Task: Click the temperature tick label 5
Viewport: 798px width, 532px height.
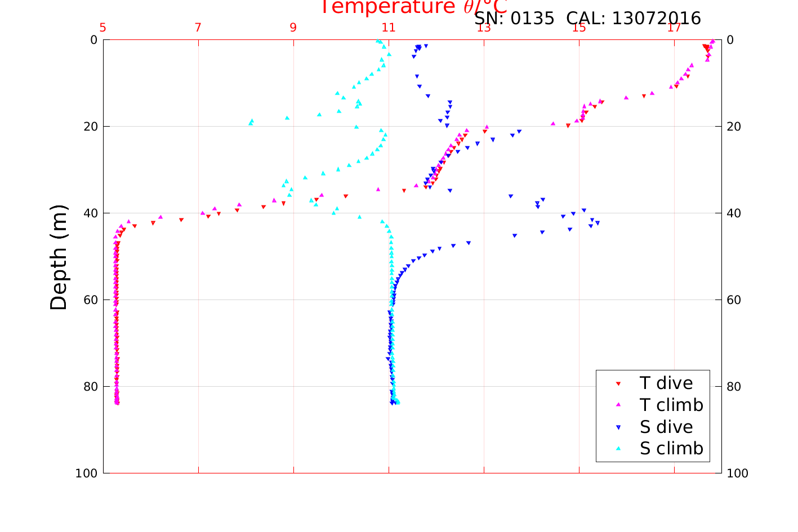Action: pyautogui.click(x=103, y=28)
